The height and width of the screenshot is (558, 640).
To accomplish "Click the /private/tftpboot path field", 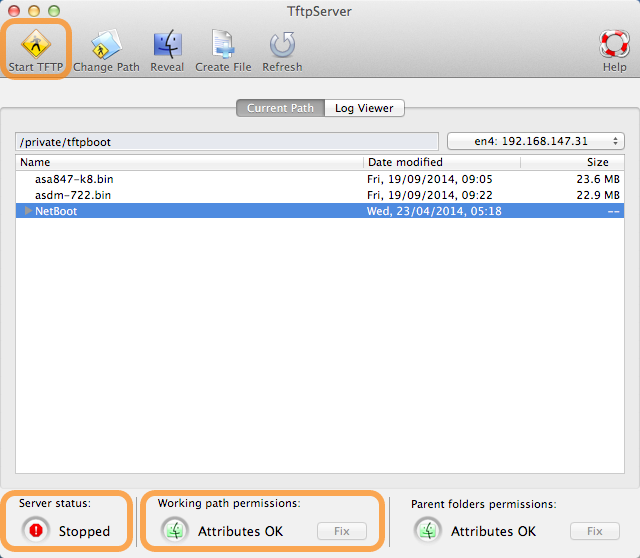I will point(227,142).
